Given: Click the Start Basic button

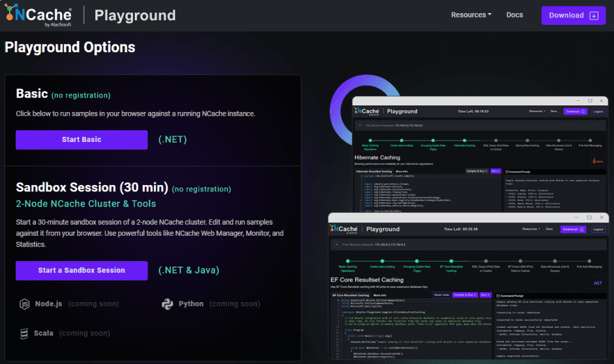Looking at the screenshot, I should 81,140.
